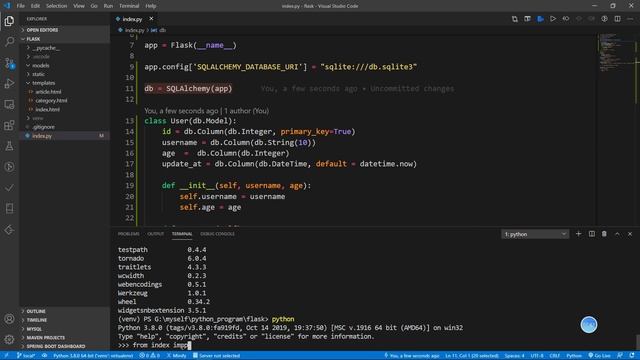Select the TERMINAL panel tab
This screenshot has height=360, width=640.
click(182, 234)
